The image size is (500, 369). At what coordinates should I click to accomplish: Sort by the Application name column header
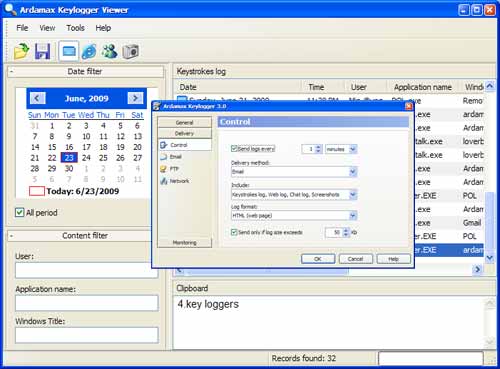423,87
